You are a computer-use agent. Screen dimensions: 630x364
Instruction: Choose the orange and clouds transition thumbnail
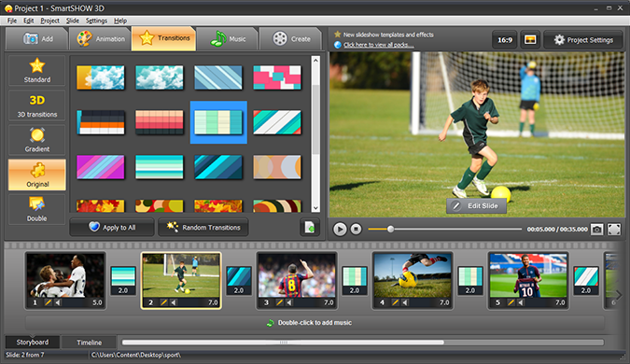(101, 77)
